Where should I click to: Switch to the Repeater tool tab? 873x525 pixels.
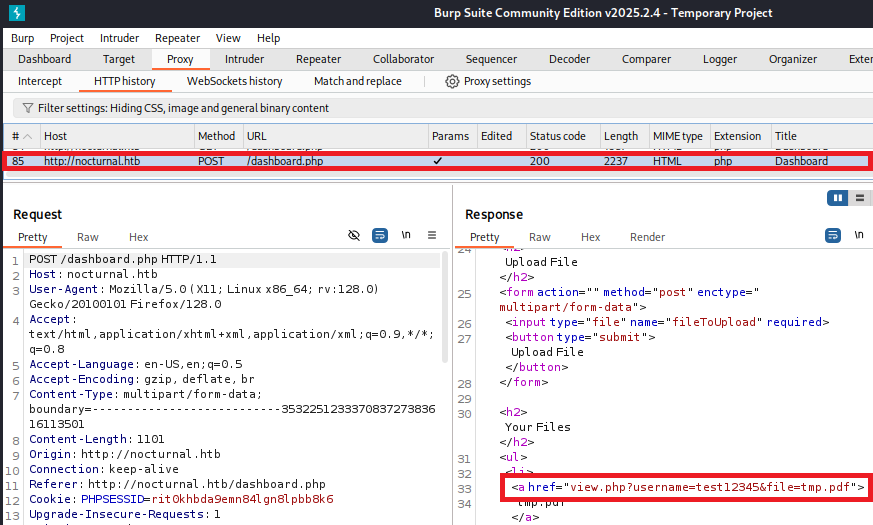318,59
